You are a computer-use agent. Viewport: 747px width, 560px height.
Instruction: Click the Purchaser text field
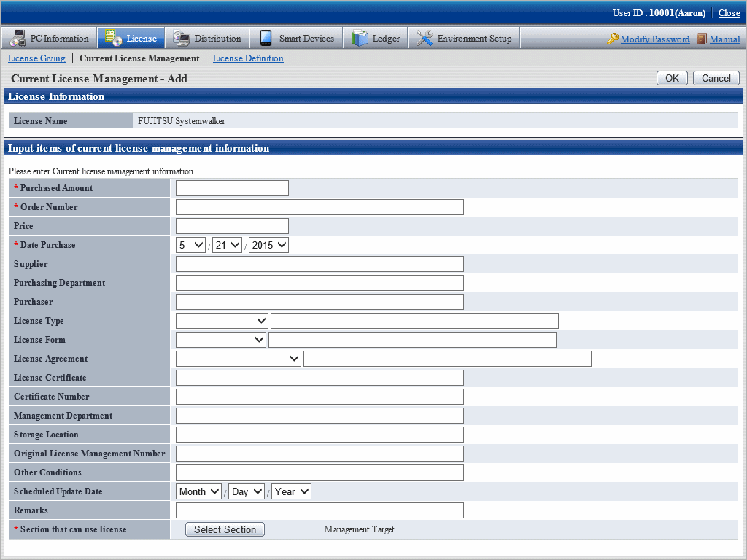click(x=320, y=302)
